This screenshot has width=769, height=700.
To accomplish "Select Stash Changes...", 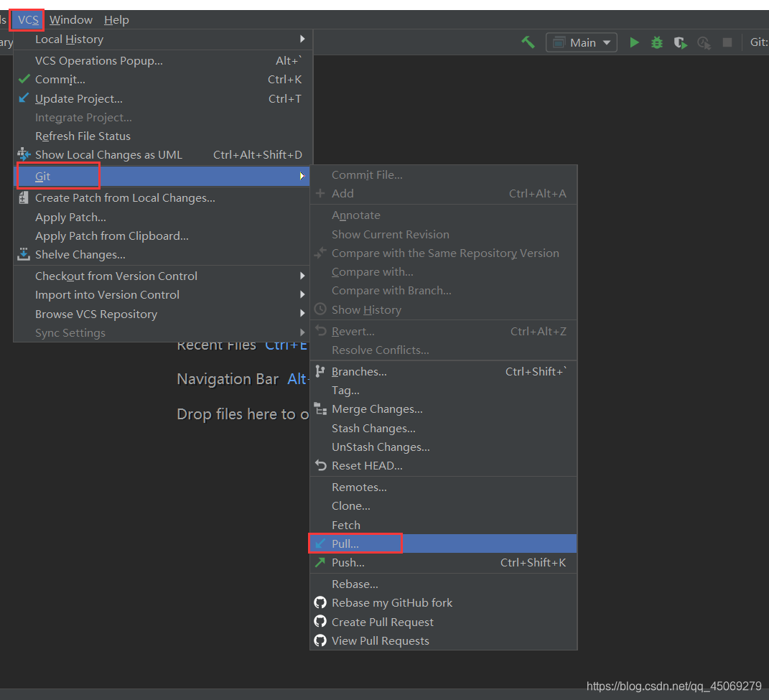I will (x=443, y=428).
